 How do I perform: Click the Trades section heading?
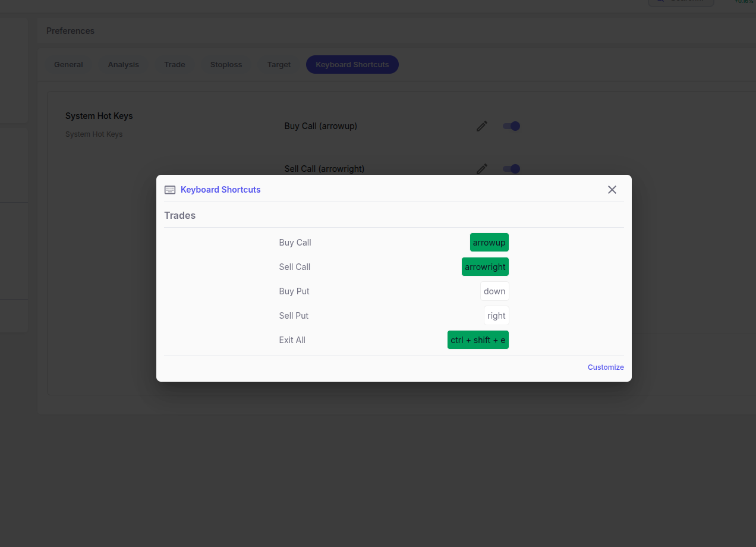click(180, 215)
